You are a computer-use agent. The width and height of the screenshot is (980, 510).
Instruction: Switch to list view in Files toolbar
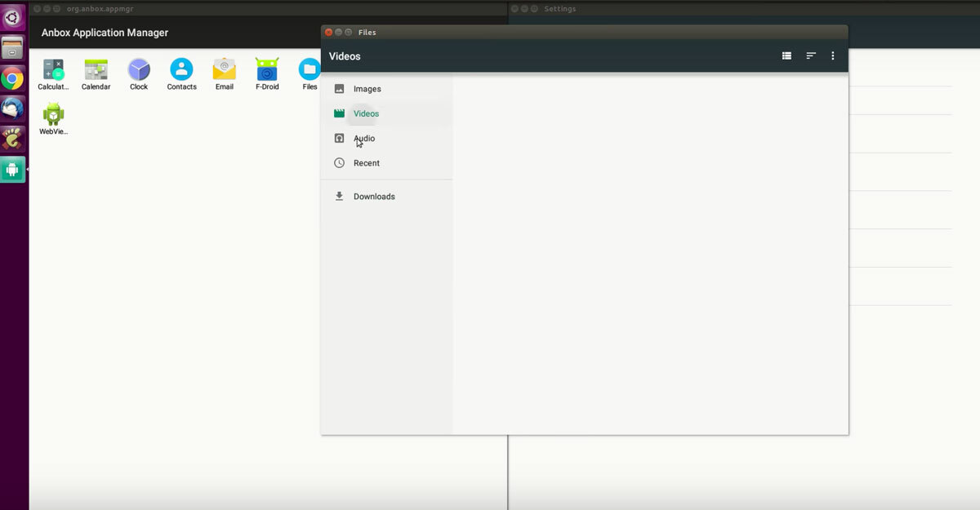[x=786, y=56]
